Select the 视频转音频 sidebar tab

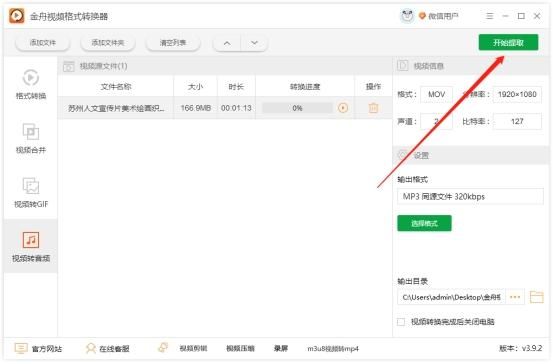click(x=31, y=247)
